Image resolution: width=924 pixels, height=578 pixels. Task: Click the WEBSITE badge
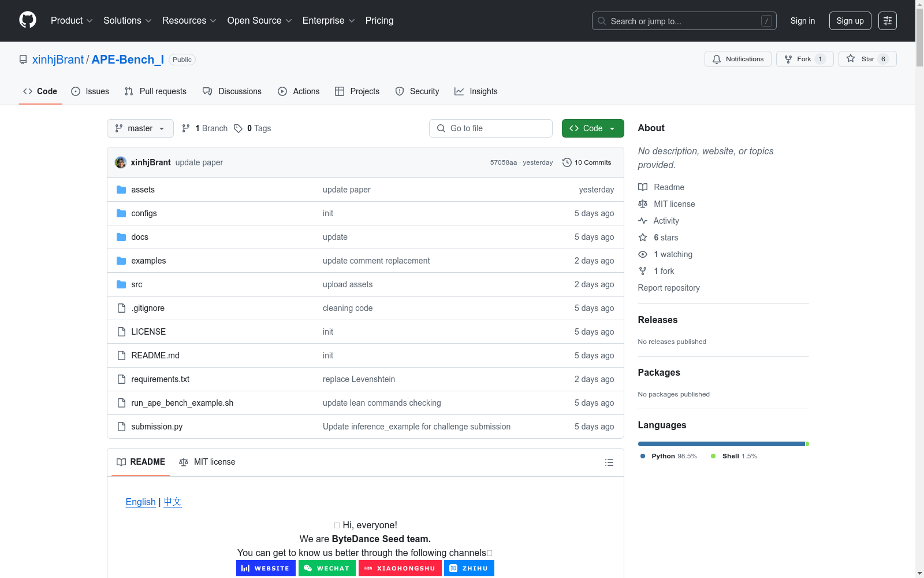point(266,568)
